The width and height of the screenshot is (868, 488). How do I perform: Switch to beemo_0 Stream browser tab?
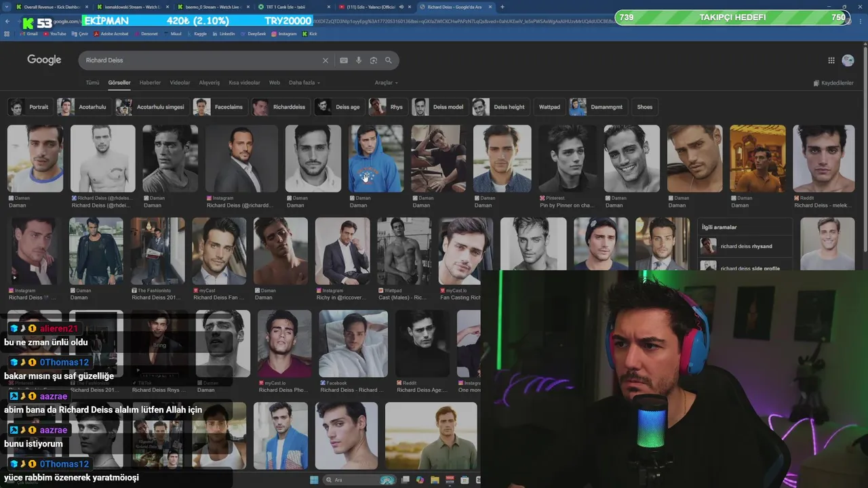[x=210, y=7]
